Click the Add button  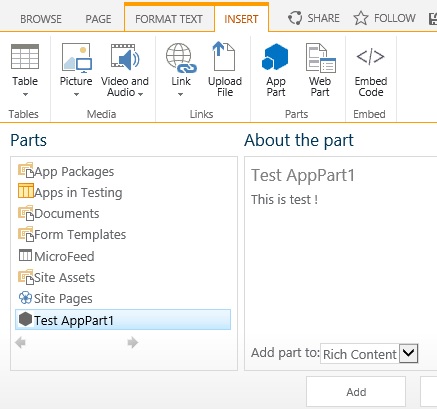356,392
